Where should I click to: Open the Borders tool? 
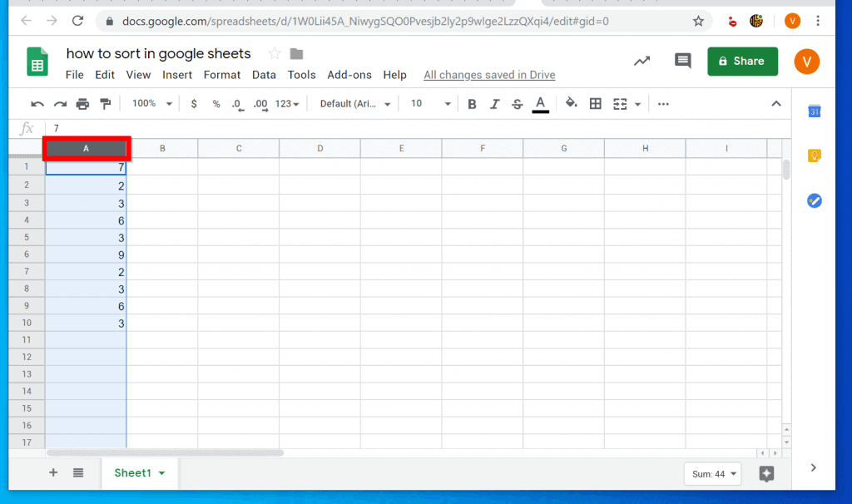(596, 104)
